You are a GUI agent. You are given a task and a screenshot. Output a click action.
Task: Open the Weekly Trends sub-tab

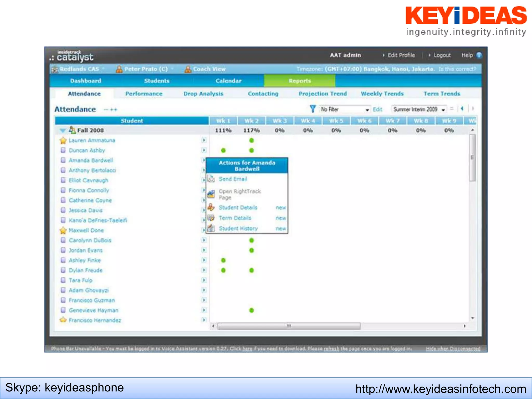click(x=382, y=94)
